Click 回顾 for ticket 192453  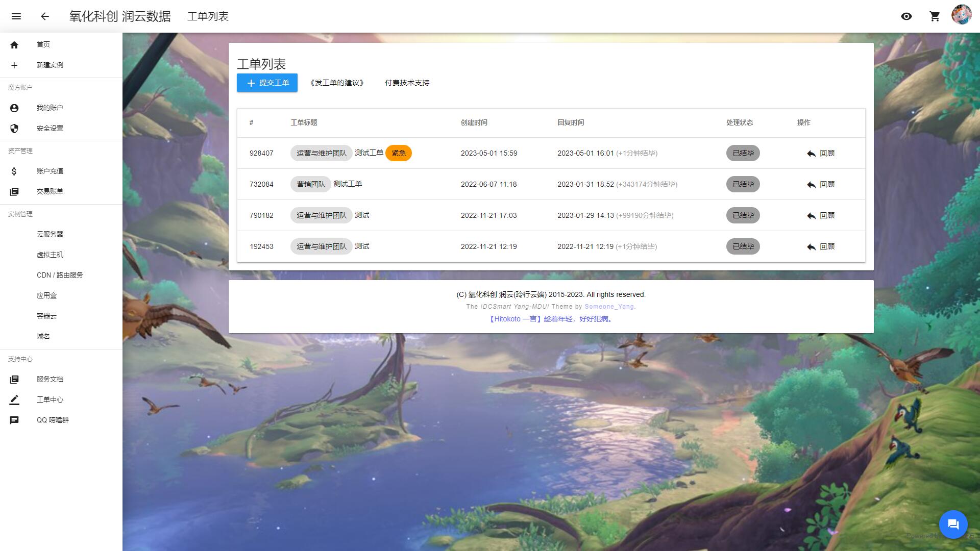(821, 246)
